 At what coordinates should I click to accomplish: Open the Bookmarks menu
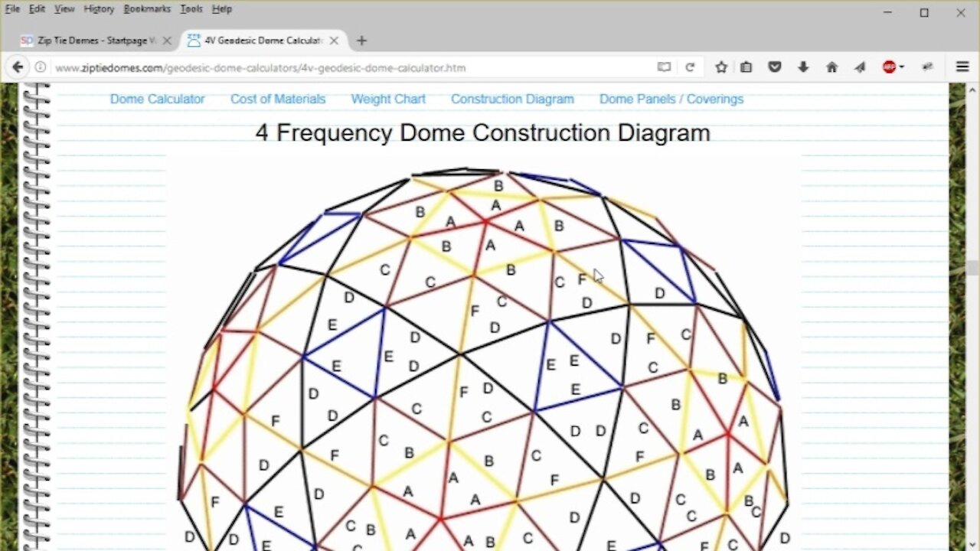[147, 9]
